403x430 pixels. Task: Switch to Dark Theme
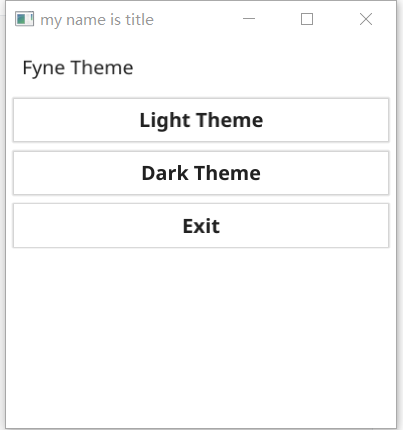(x=201, y=173)
